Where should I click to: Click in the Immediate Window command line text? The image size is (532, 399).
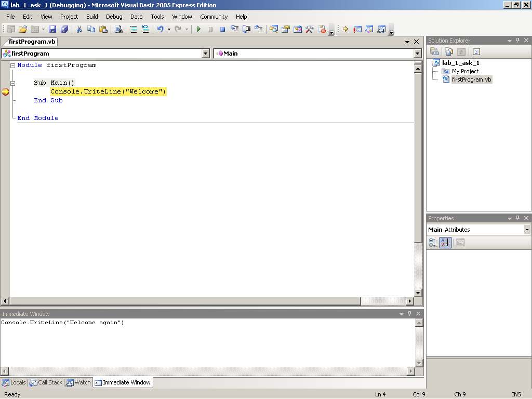point(63,322)
